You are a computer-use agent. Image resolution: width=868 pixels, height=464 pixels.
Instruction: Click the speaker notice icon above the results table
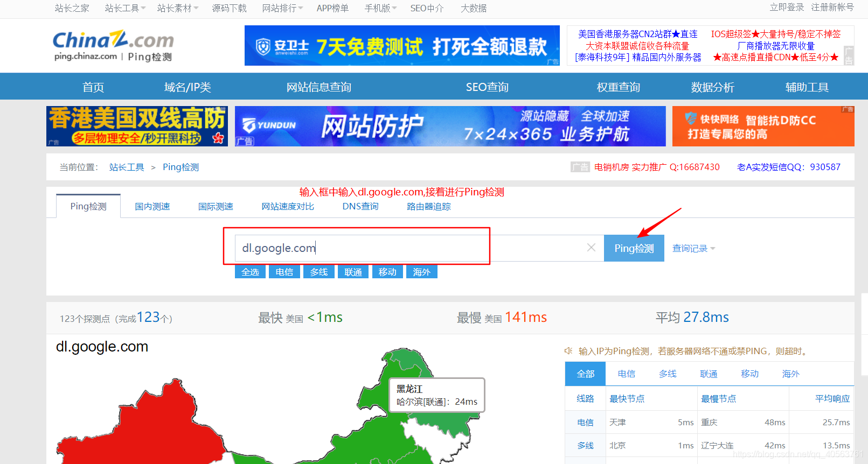coord(568,351)
